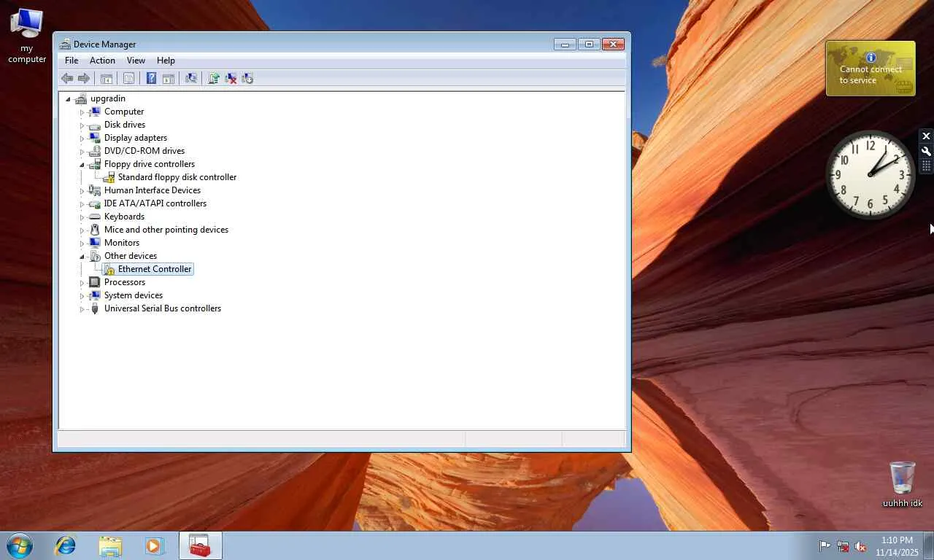Open the Windows Start orb

(x=19, y=545)
